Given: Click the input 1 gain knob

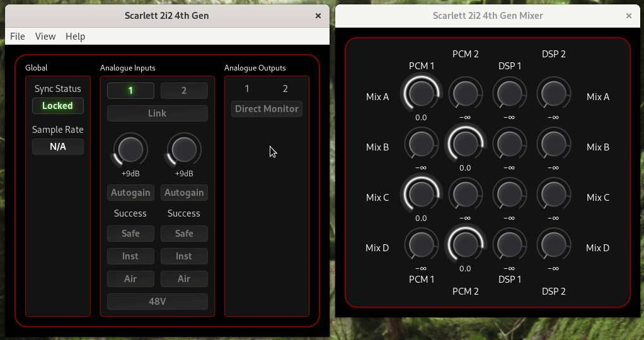Looking at the screenshot, I should tap(130, 150).
